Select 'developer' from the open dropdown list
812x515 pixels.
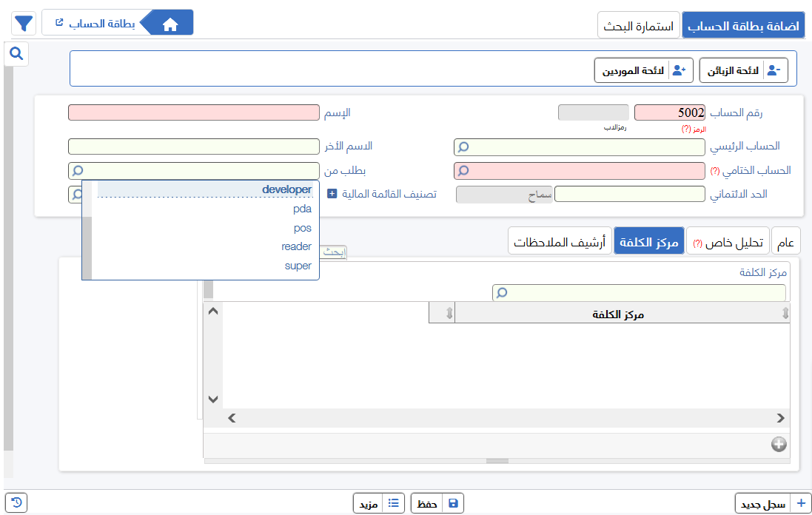288,189
